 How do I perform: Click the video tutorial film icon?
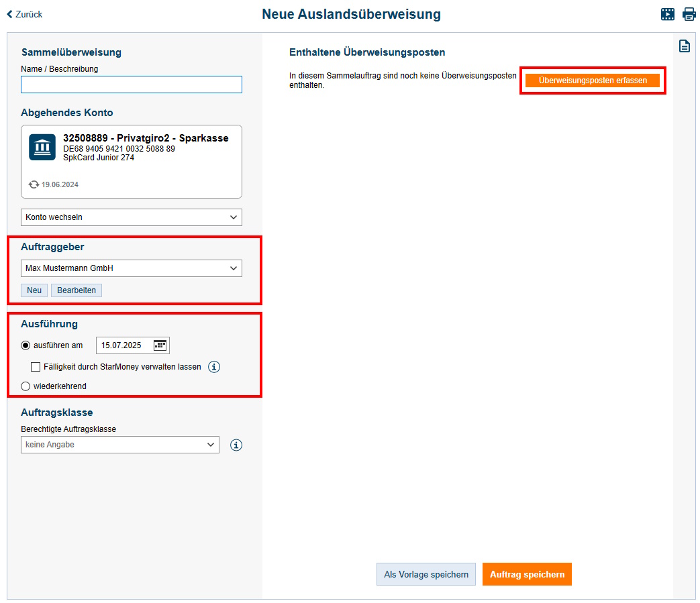click(668, 14)
